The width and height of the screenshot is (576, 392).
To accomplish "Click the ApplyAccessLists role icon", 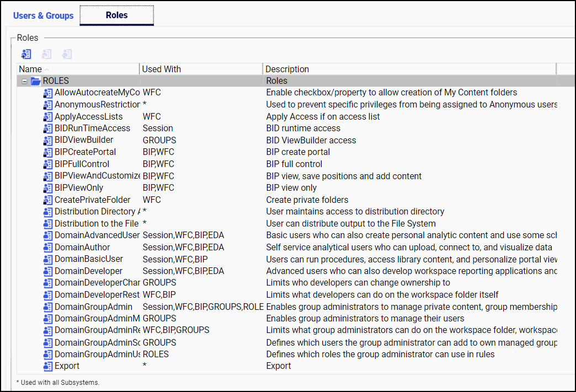I will coord(47,116).
